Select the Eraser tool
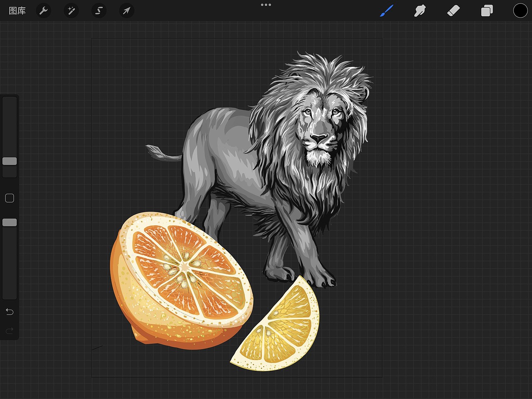Viewport: 532px width, 399px height. click(453, 11)
